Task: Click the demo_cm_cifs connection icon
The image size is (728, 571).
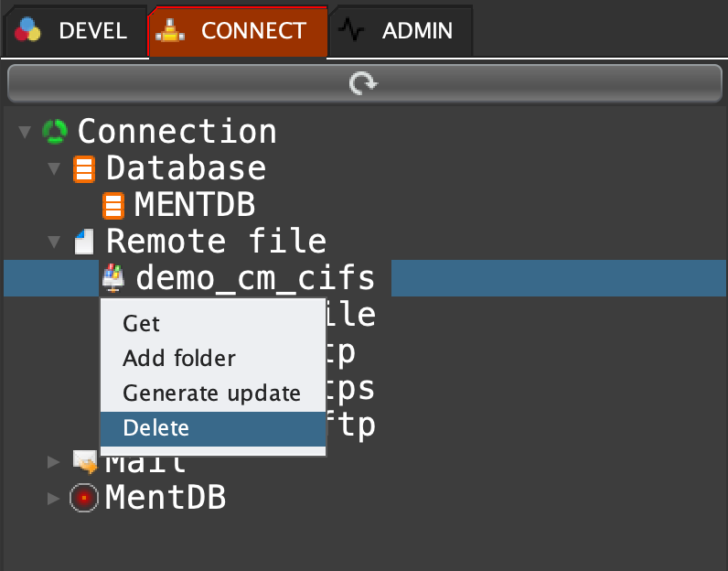Action: pos(113,278)
